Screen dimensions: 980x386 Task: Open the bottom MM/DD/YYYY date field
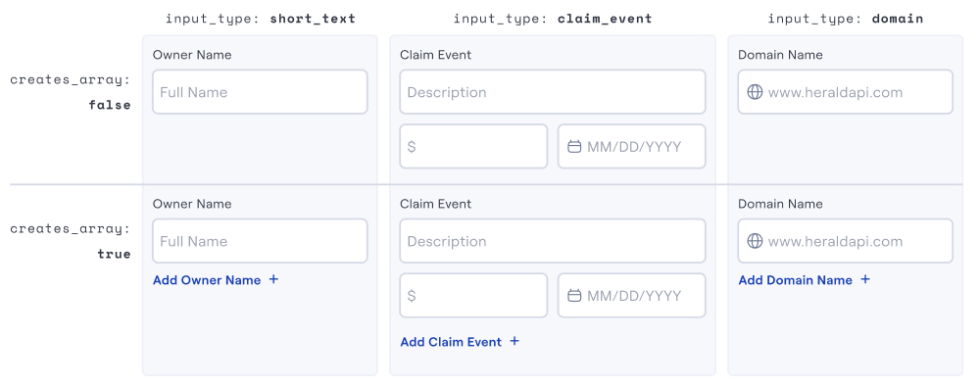point(632,296)
